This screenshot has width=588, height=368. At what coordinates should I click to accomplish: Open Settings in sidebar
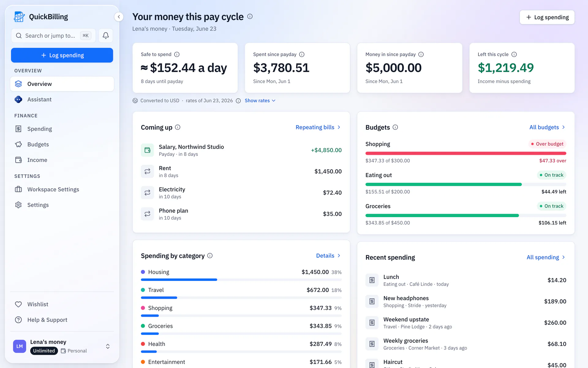[62, 205]
